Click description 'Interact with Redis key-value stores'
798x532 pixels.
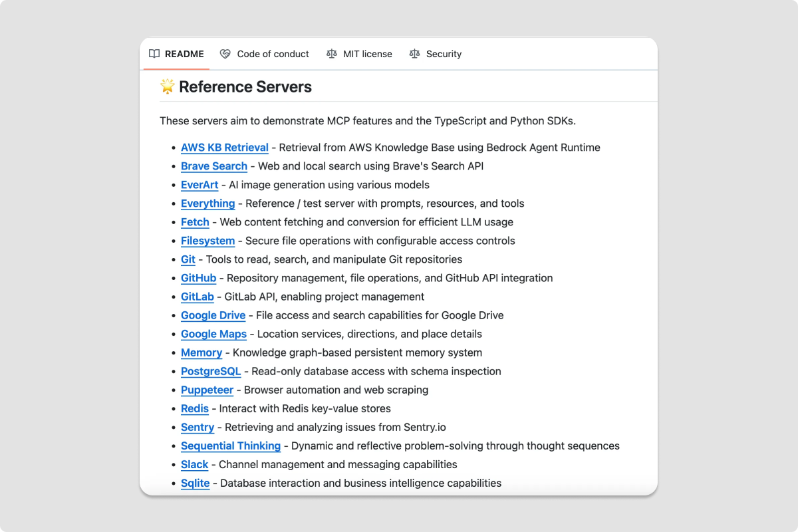305,408
